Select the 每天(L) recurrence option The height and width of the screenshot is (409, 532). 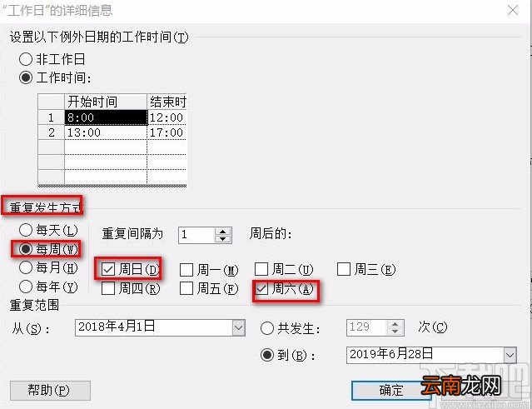click(26, 230)
